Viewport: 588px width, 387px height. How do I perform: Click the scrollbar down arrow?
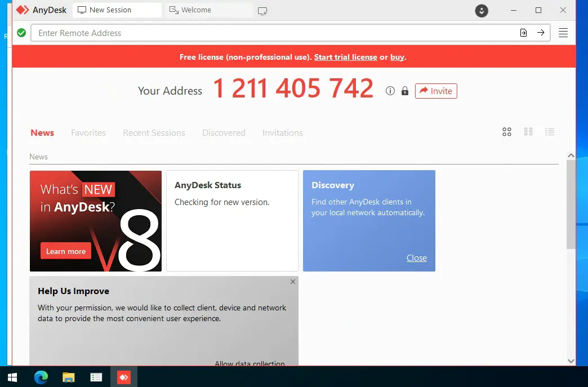coord(571,361)
